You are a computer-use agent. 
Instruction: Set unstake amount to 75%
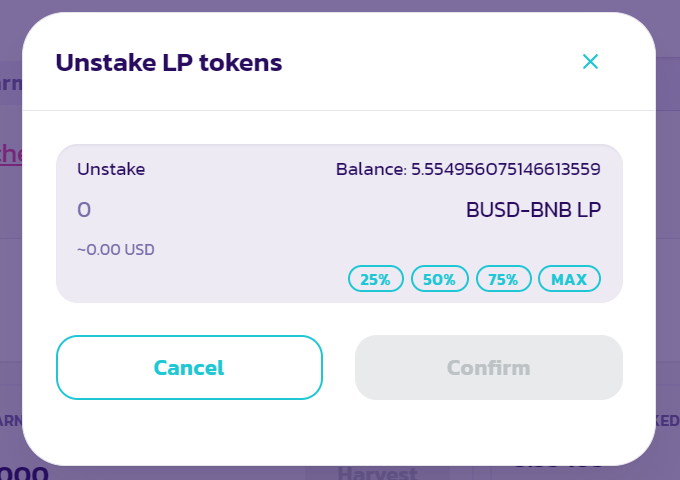pos(503,279)
